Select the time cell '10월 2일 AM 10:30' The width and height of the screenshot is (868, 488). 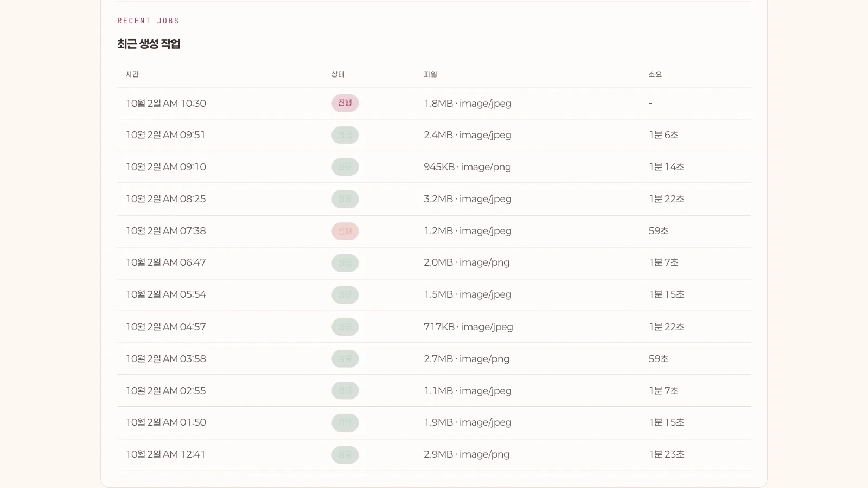coord(166,104)
